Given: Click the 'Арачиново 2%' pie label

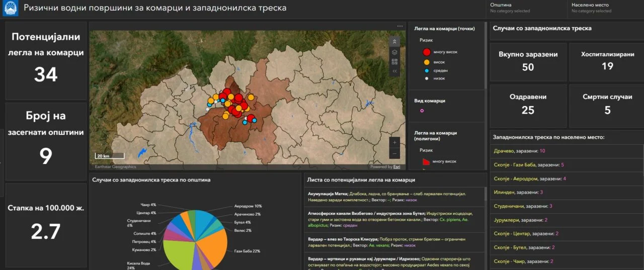Looking at the screenshot, I should [x=248, y=214].
